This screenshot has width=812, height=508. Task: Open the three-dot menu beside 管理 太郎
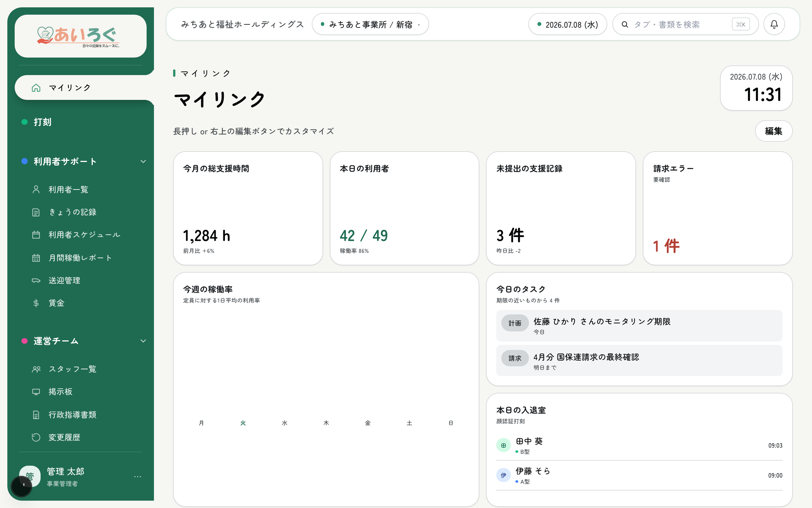pyautogui.click(x=138, y=476)
